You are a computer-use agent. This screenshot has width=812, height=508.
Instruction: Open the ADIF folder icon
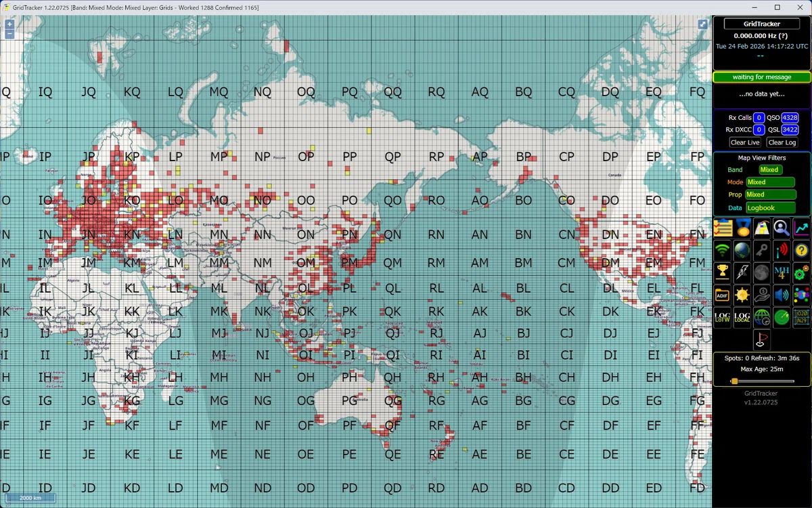point(722,295)
